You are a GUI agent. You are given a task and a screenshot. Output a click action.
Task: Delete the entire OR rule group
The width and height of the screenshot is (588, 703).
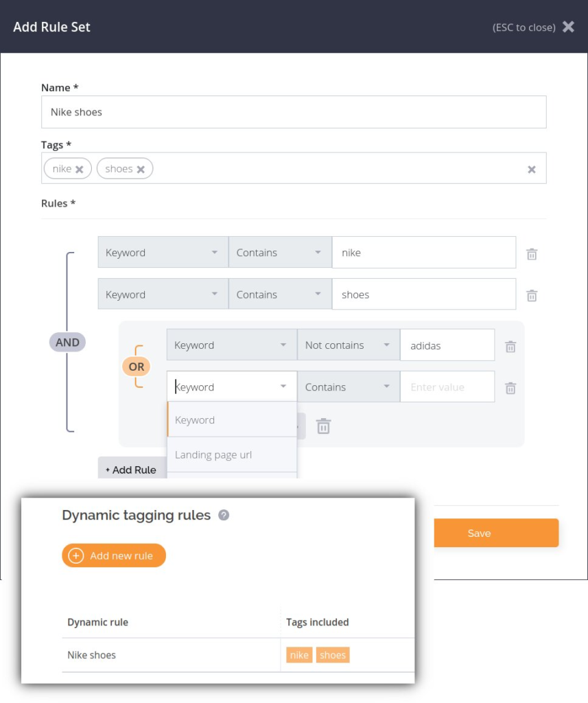pos(323,426)
